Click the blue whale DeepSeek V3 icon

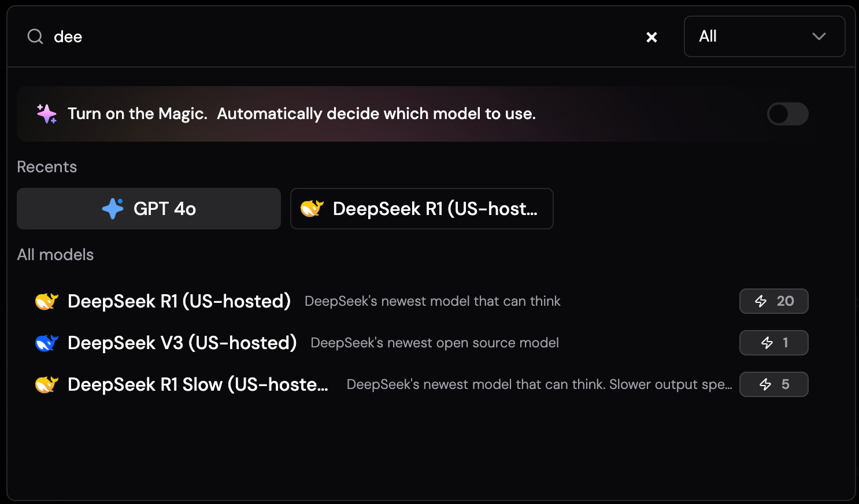(x=47, y=343)
